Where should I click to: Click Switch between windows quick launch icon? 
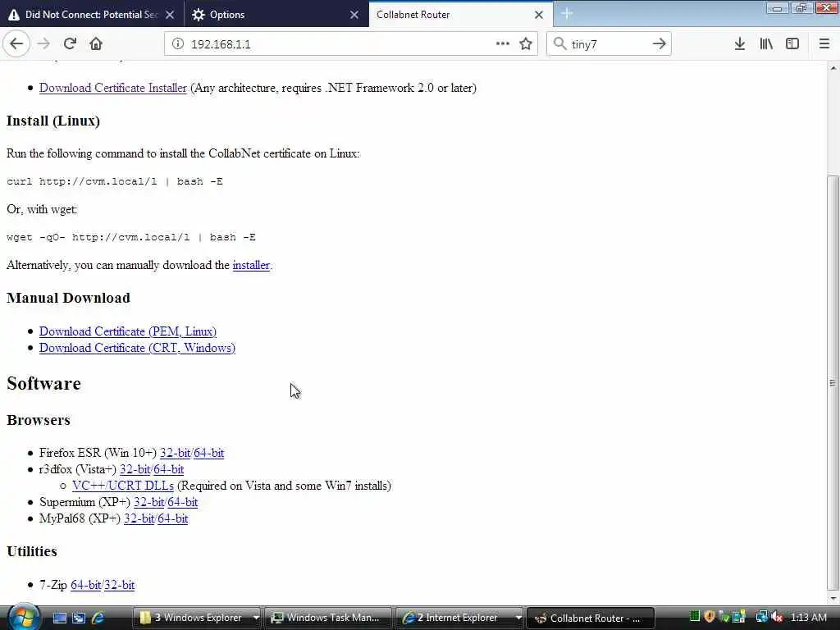point(79,618)
